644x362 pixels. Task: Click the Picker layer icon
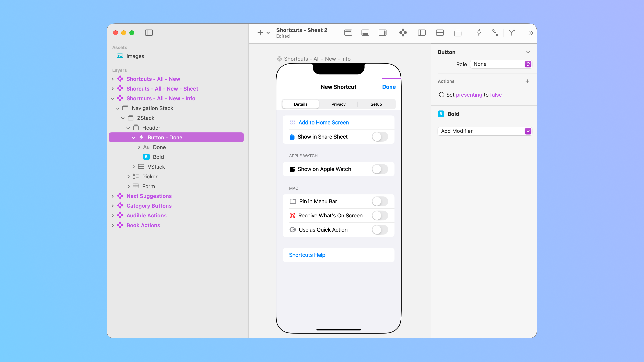[x=136, y=176]
